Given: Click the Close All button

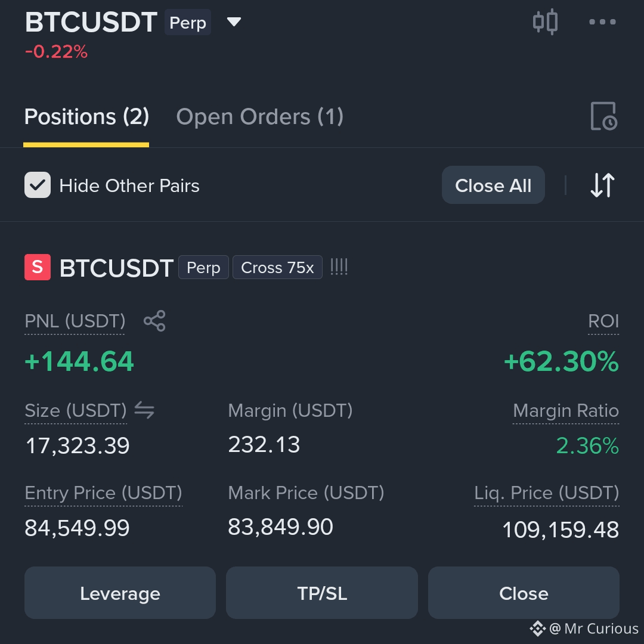Looking at the screenshot, I should point(493,185).
